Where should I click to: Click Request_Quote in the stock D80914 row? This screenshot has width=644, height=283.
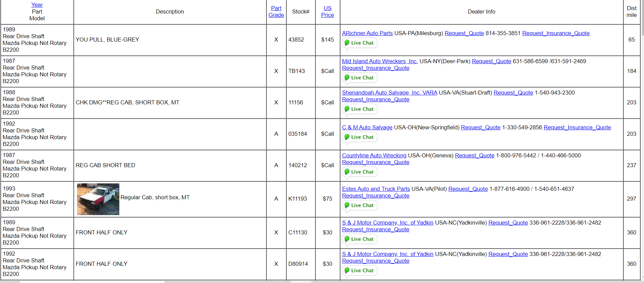(x=508, y=254)
